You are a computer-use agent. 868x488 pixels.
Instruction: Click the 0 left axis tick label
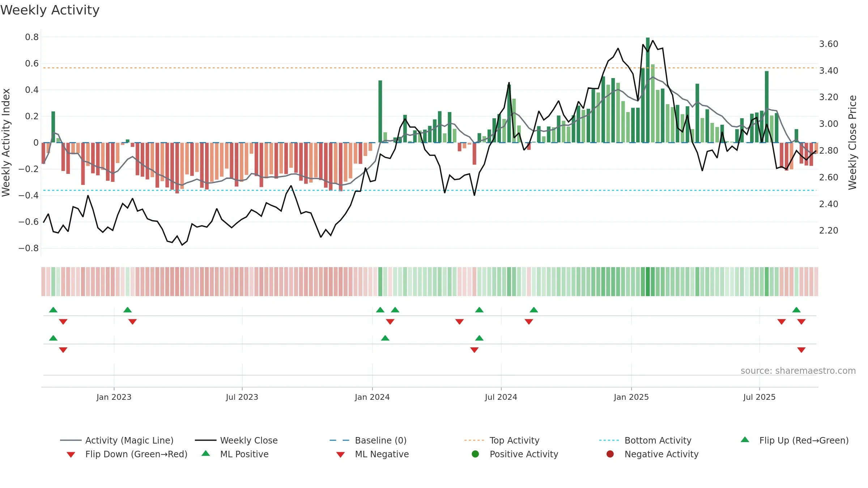[x=36, y=142]
